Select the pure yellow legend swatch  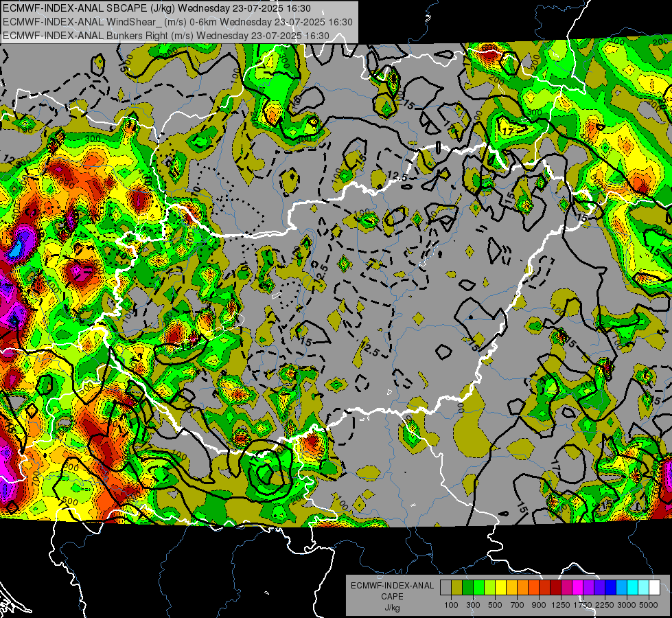500,587
